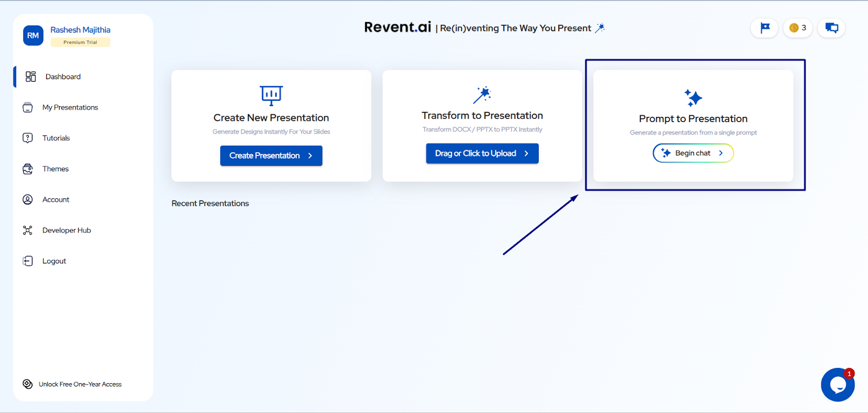Go to Tutorials section
This screenshot has height=413, width=868.
click(56, 138)
